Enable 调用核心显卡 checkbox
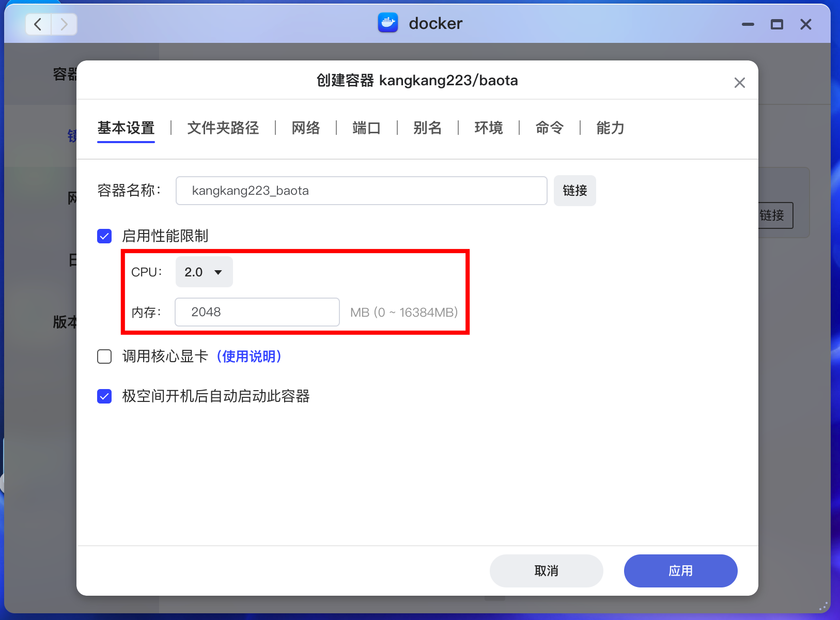This screenshot has width=840, height=620. (104, 357)
